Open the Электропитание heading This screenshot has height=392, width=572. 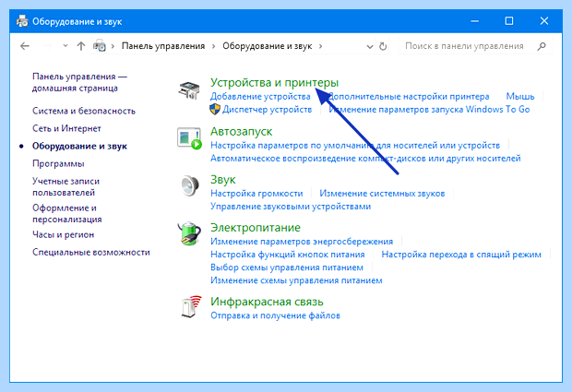click(256, 228)
